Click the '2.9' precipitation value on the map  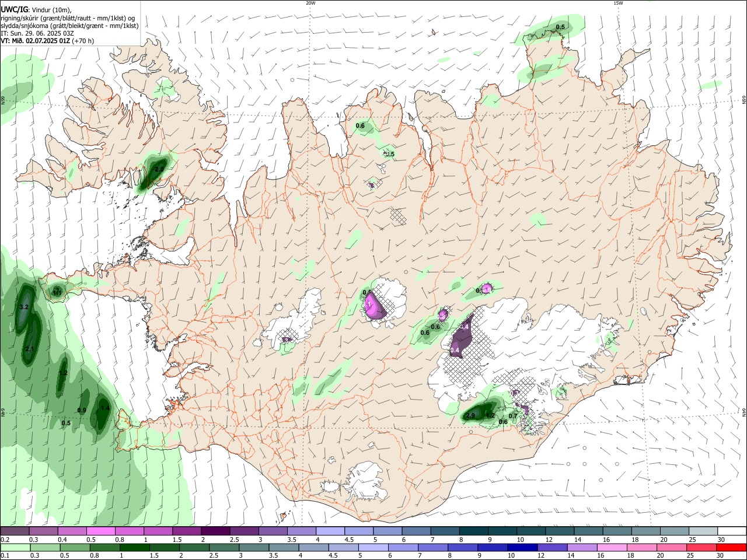point(471,416)
